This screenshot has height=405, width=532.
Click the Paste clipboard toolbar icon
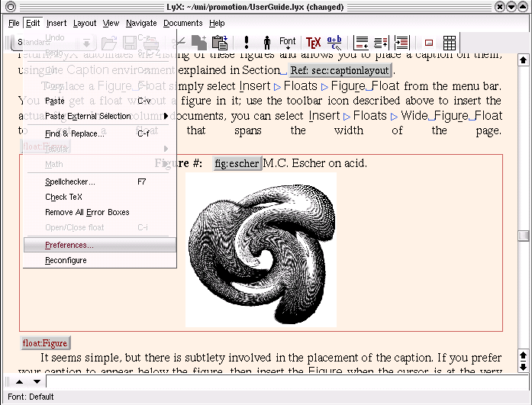tap(220, 43)
